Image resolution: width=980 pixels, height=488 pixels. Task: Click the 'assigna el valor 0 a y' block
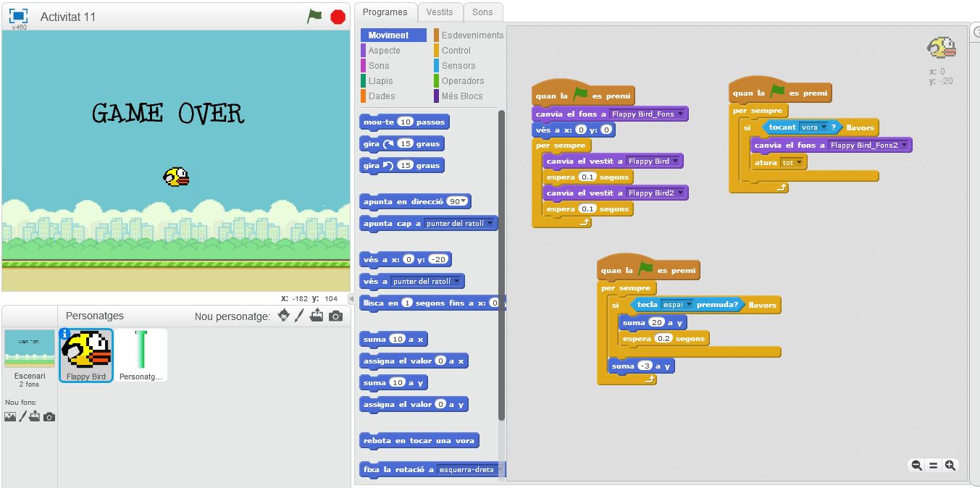[414, 404]
